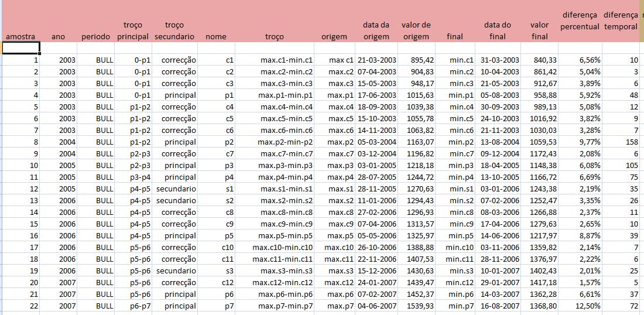Select the origem cell 'max.s3'

click(335, 271)
